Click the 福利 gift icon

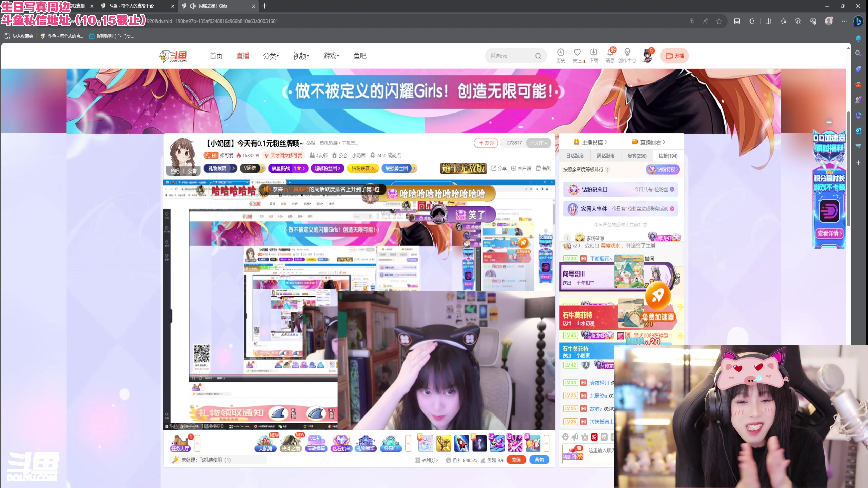point(543,168)
